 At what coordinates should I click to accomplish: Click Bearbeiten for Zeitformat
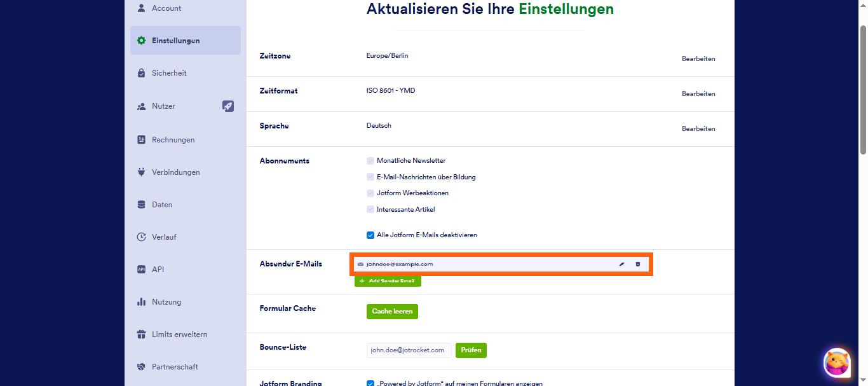coord(698,93)
